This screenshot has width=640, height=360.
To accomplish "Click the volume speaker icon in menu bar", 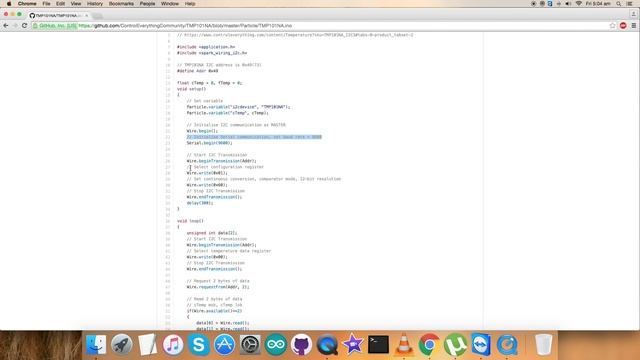I will pyautogui.click(x=568, y=4).
